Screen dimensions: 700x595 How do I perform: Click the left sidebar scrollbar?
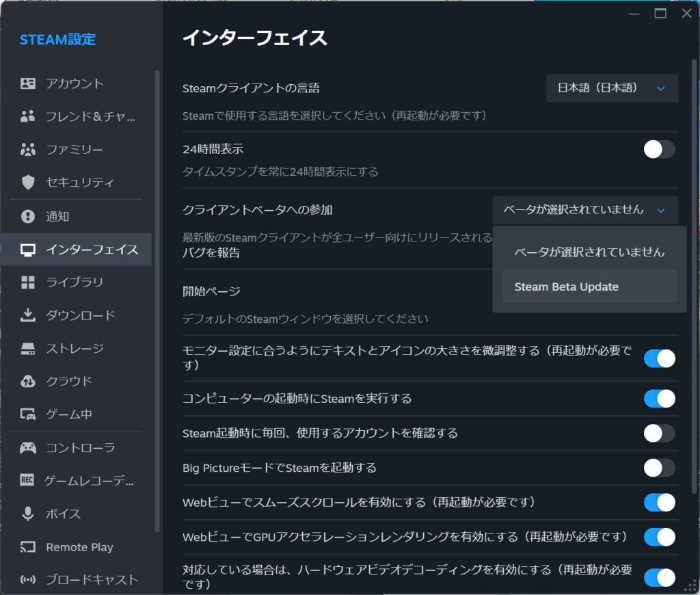157,301
